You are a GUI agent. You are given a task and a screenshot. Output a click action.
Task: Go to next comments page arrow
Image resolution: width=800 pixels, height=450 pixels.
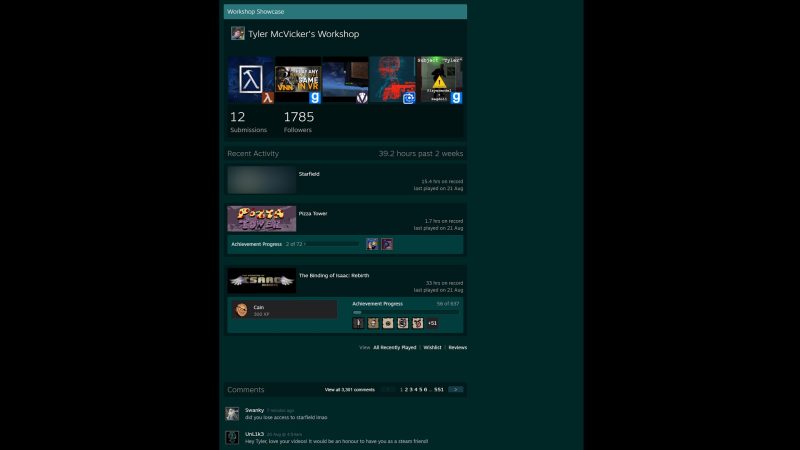coord(455,389)
